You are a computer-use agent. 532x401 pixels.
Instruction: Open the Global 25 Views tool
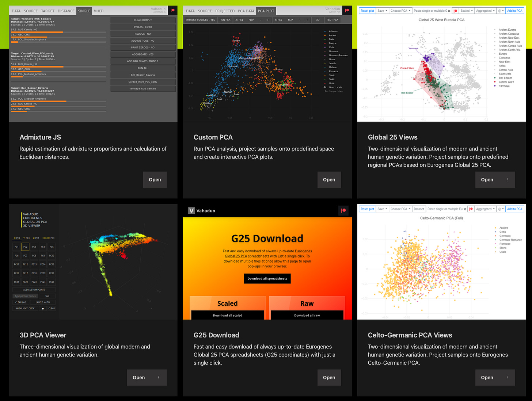487,180
